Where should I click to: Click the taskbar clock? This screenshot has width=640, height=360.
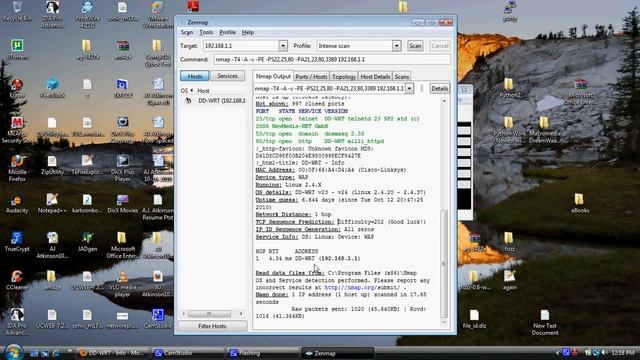(x=623, y=352)
